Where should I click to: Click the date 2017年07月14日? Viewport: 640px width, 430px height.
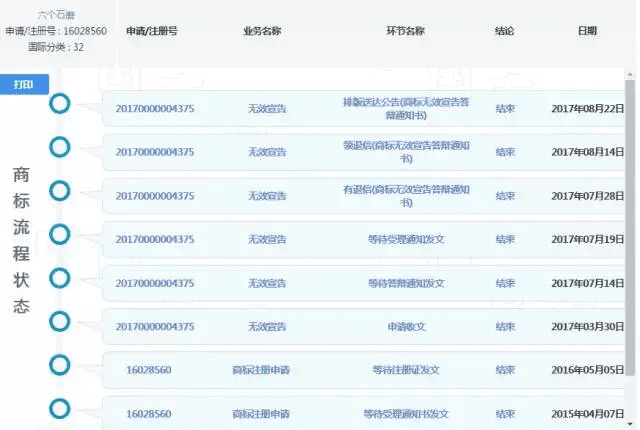click(588, 284)
